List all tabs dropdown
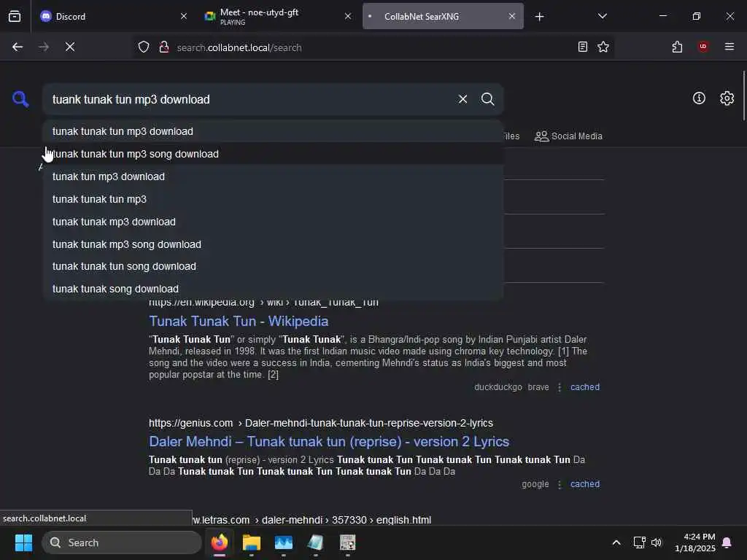This screenshot has width=747, height=560. tap(602, 16)
